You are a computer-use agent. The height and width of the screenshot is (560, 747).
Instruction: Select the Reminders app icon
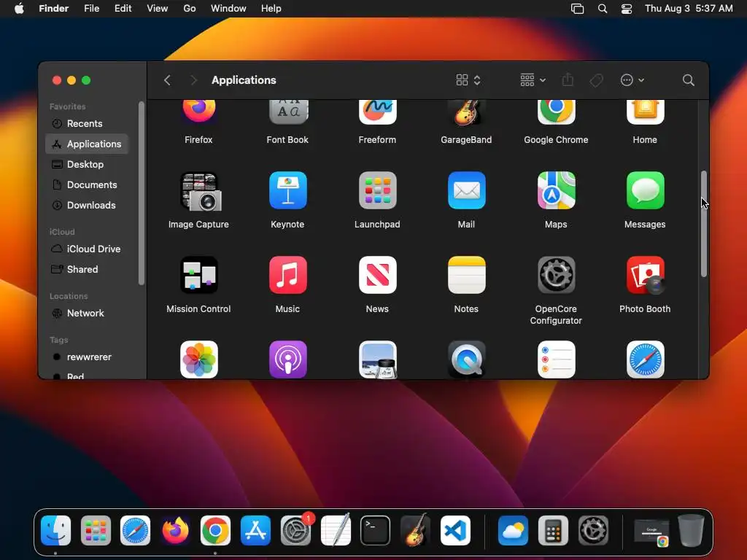click(x=556, y=359)
